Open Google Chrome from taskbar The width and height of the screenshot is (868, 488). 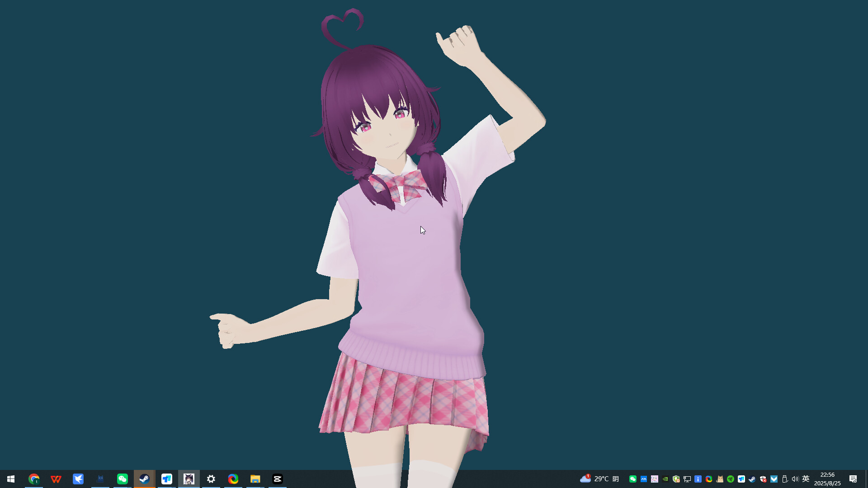34,479
